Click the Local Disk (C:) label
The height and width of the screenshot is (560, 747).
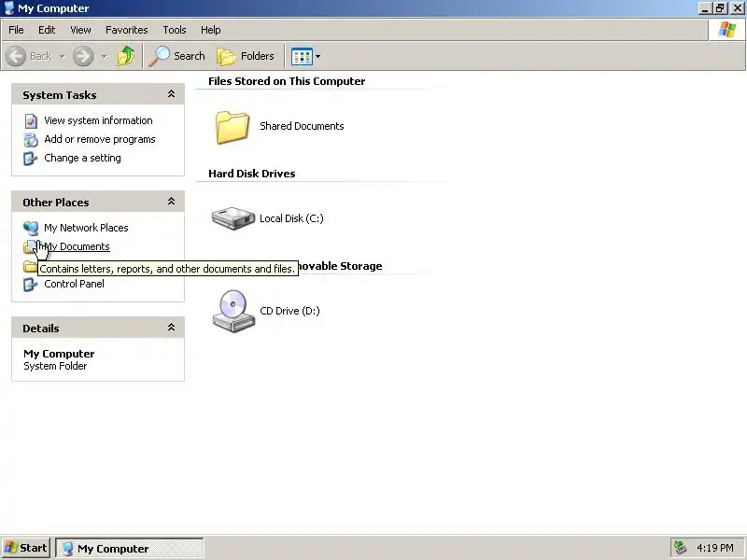291,218
